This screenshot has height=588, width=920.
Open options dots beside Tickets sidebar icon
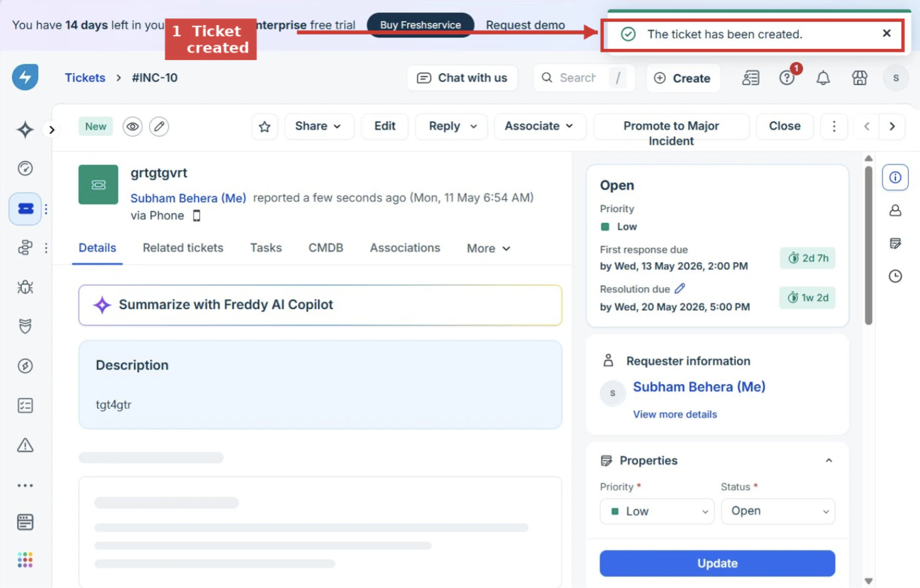(x=46, y=209)
